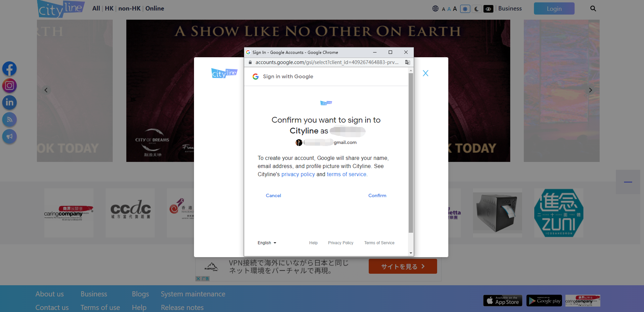Screen dimensions: 644x312
Task: Open the English language dropdown
Action: pyautogui.click(x=267, y=243)
